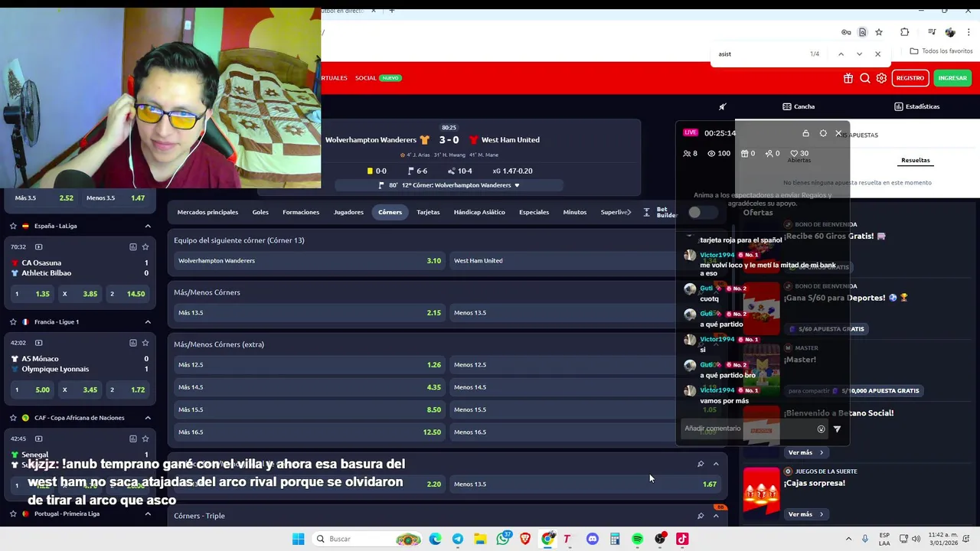This screenshot has width=980, height=551.
Task: Collapse the Córners - Triple market
Action: tap(716, 516)
